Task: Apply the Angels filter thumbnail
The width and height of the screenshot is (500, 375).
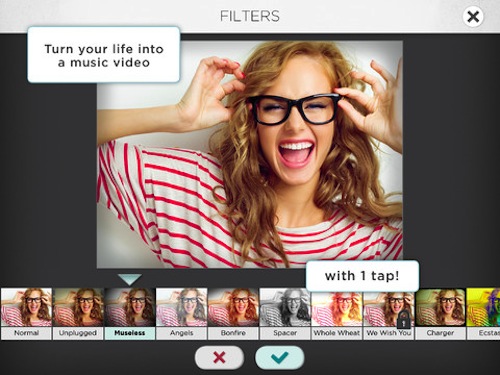Action: [x=181, y=307]
